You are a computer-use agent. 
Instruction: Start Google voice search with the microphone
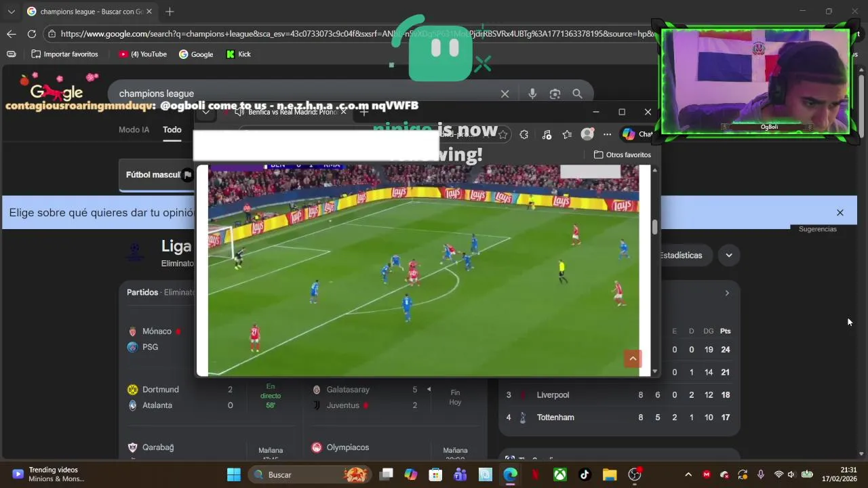[x=532, y=94]
